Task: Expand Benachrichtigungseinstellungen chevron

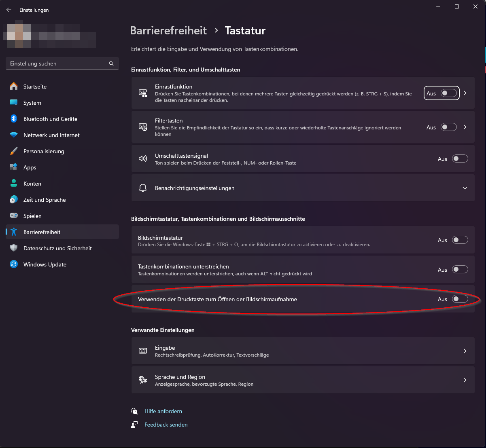Action: pos(465,188)
